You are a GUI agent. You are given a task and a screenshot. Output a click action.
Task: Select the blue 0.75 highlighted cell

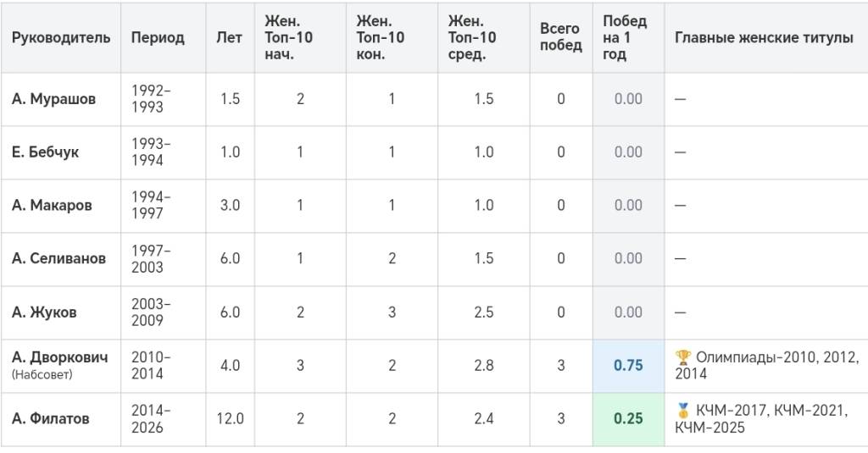tap(628, 366)
